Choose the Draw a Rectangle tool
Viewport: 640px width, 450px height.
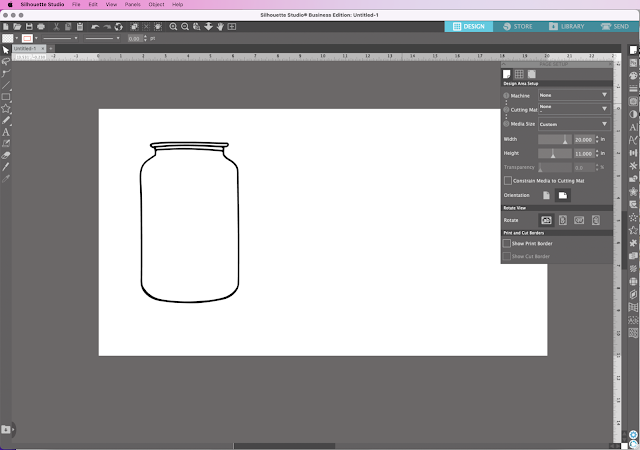[6, 96]
